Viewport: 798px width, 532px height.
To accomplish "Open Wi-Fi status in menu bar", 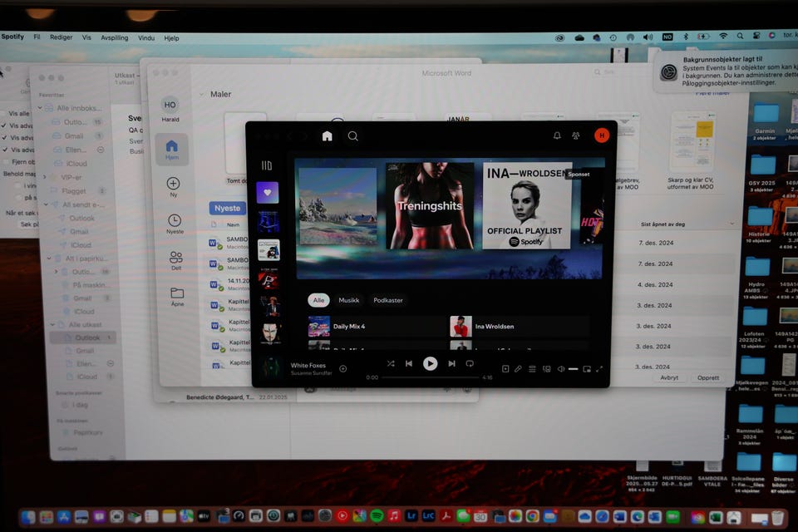I will coord(723,36).
